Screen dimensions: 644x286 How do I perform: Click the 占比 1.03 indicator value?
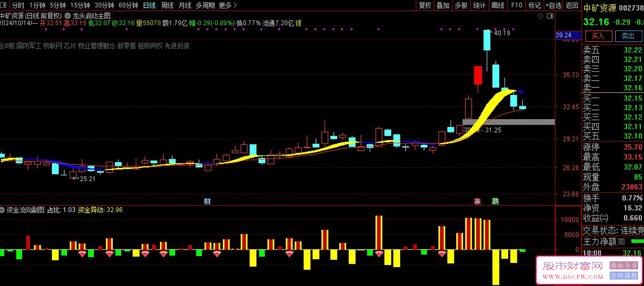click(x=61, y=210)
